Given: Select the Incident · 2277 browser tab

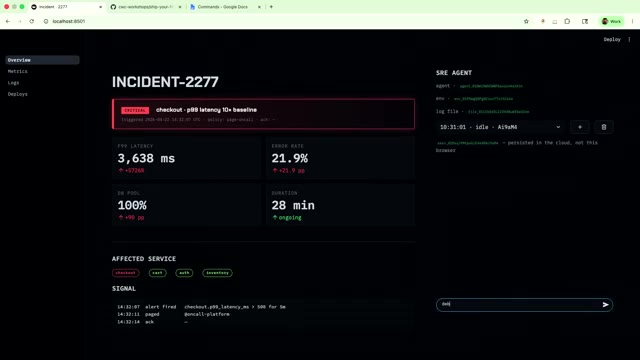Looking at the screenshot, I should (66, 7).
